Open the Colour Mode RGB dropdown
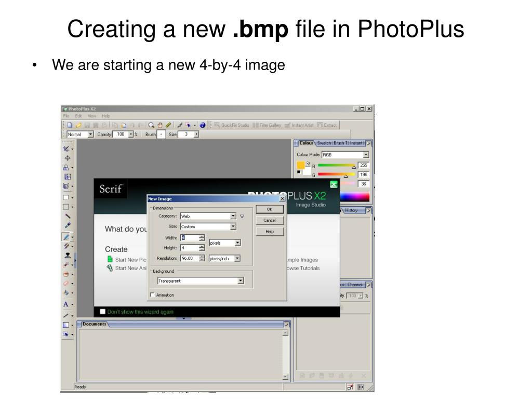This screenshot has height=399, width=532. (x=345, y=155)
